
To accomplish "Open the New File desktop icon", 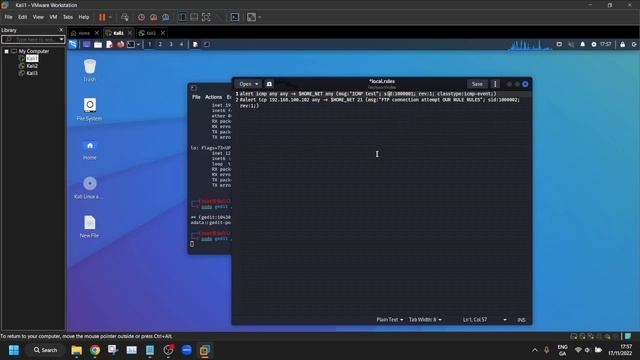I will click(x=90, y=227).
